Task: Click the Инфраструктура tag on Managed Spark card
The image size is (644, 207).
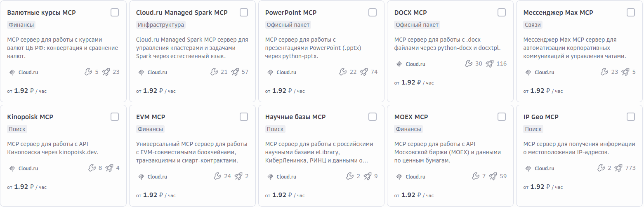Action: [161, 25]
